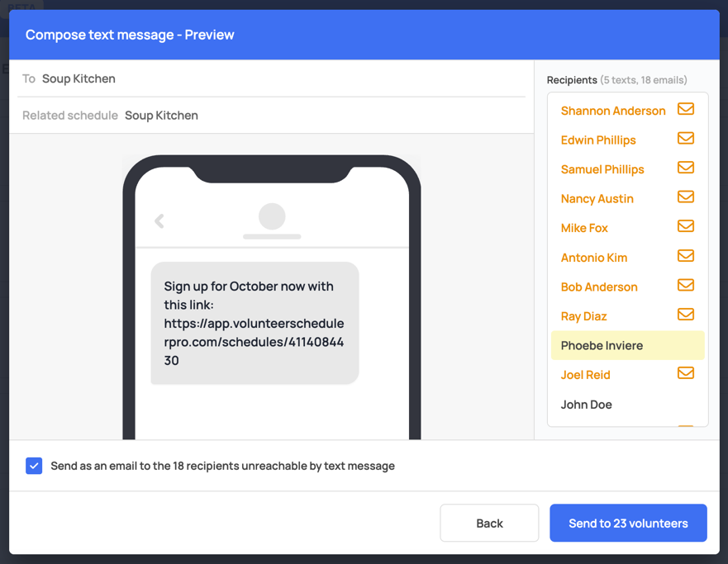Click Recipients heading with counts
Viewport: 728px width, 564px height.
[616, 80]
